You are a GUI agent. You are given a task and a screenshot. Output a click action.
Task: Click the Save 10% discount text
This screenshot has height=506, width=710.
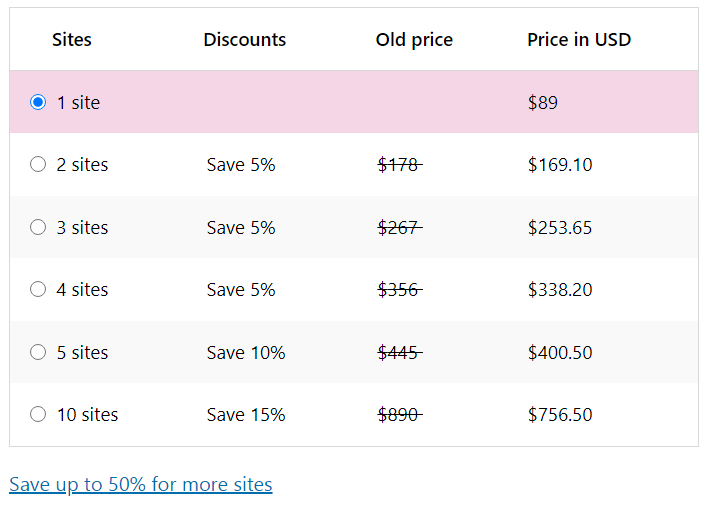point(246,353)
